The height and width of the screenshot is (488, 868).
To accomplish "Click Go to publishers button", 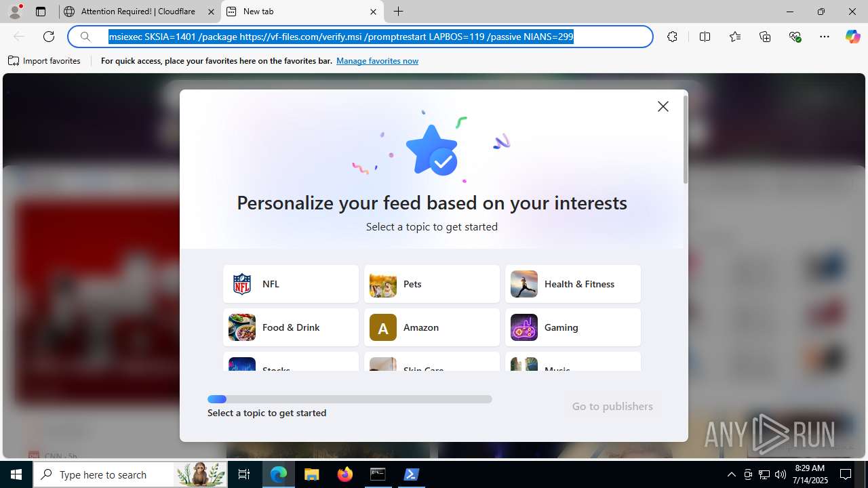I will point(612,406).
